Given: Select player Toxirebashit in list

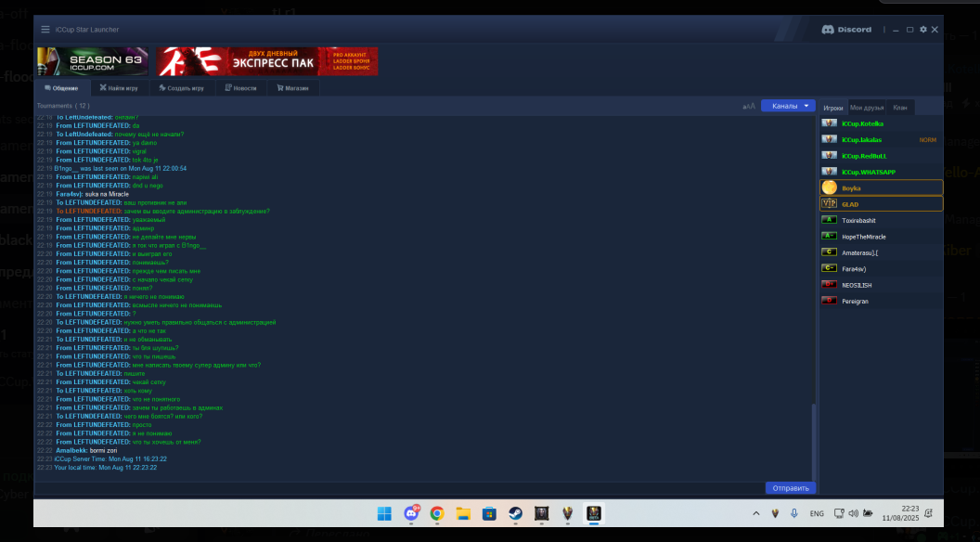Looking at the screenshot, I should click(x=881, y=220).
